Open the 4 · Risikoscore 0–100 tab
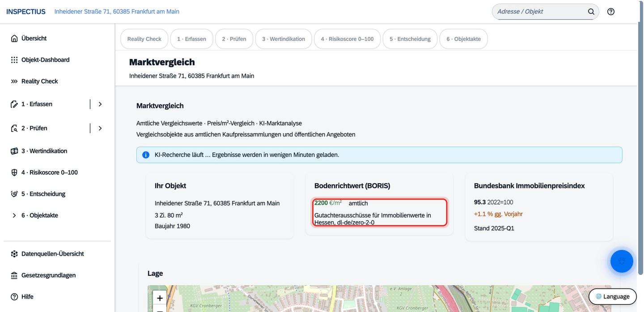 pyautogui.click(x=347, y=39)
